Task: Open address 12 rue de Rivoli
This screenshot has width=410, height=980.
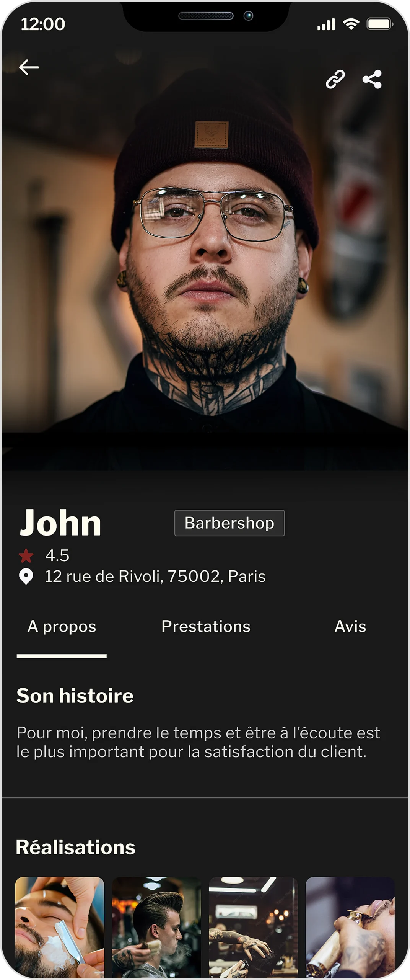Action: [155, 577]
